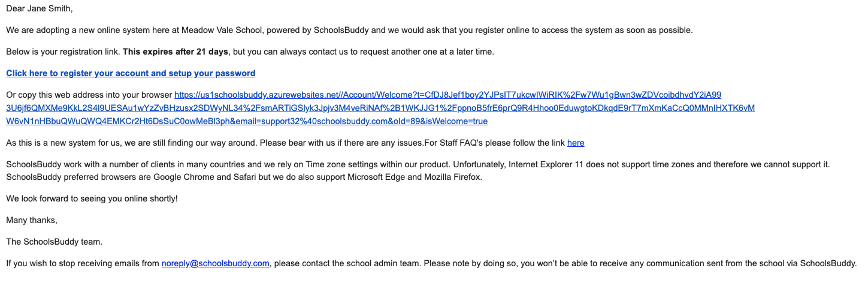
Task: Open the Staff FAQ 'here' link
Action: (575, 143)
